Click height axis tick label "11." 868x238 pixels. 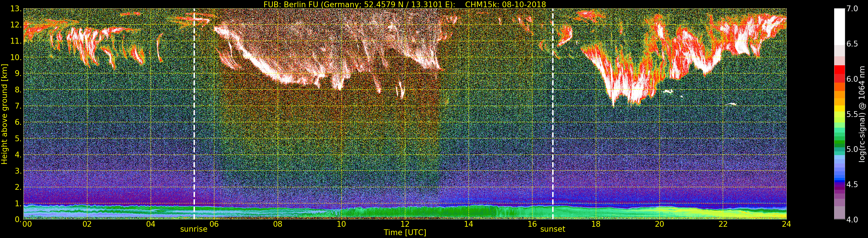16,41
